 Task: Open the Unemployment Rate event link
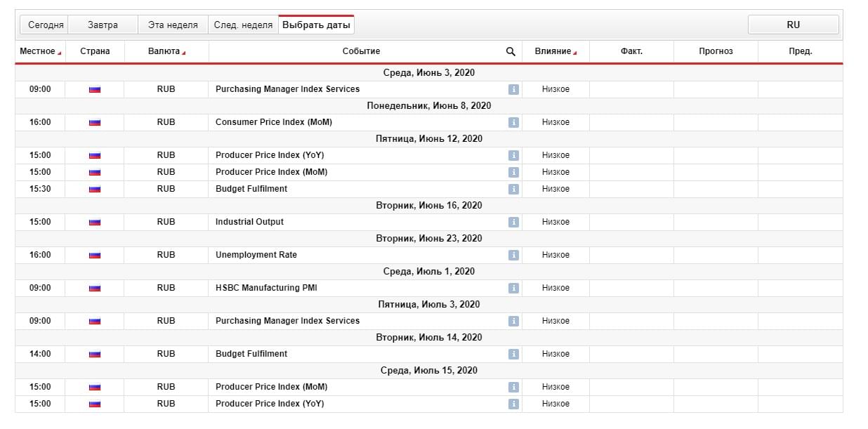(256, 255)
